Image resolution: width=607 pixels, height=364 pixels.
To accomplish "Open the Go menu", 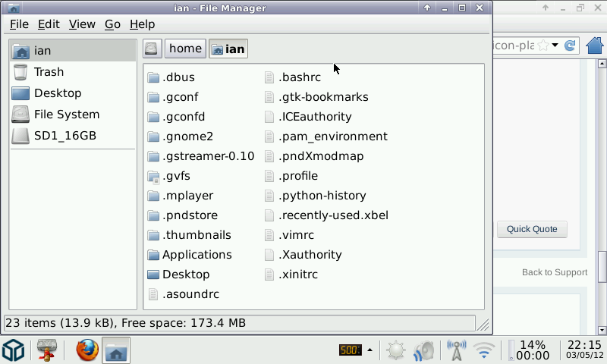I will click(x=112, y=24).
